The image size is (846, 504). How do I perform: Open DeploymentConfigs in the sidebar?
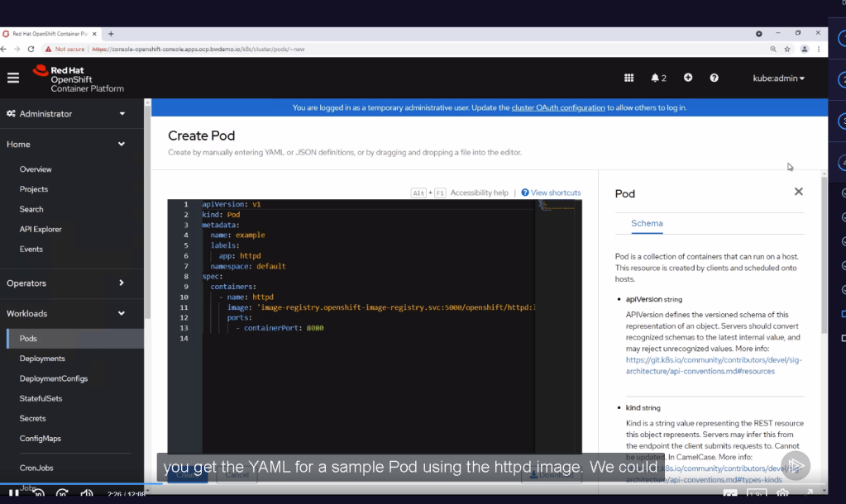(54, 378)
